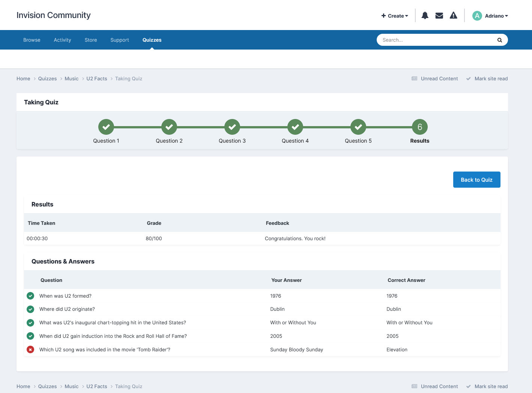The image size is (532, 393).
Task: Open the notifications bell icon
Action: [x=425, y=15]
